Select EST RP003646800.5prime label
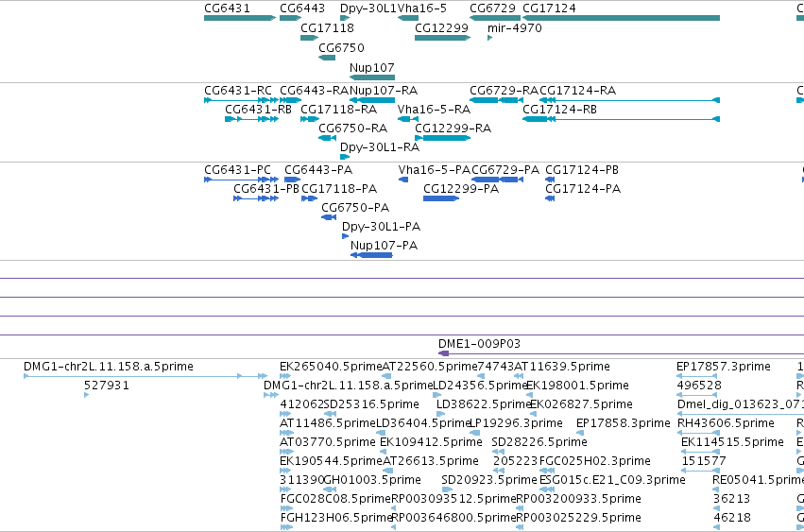The image size is (804, 532). 453,518
